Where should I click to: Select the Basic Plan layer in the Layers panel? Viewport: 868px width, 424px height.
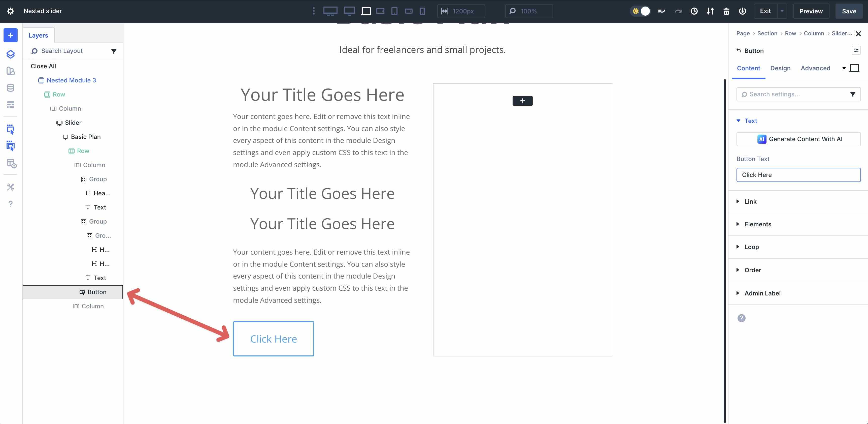click(x=86, y=137)
